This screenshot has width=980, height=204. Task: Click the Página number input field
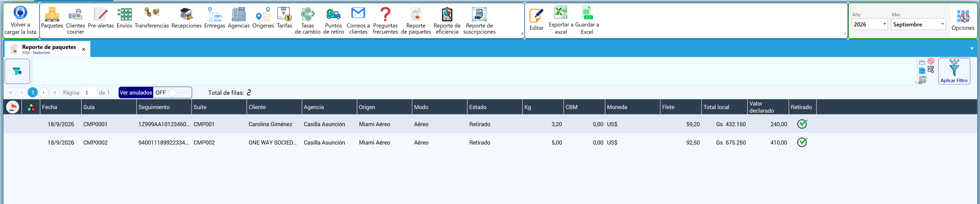(x=89, y=93)
